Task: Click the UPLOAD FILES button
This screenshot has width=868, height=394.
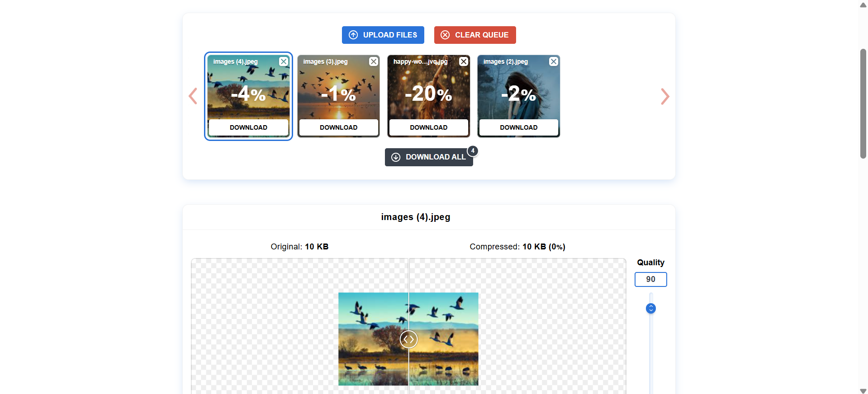Action: pyautogui.click(x=383, y=35)
